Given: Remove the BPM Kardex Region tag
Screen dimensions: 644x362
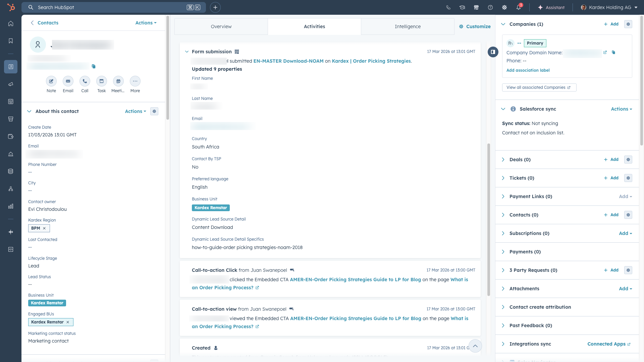Looking at the screenshot, I should [x=44, y=228].
